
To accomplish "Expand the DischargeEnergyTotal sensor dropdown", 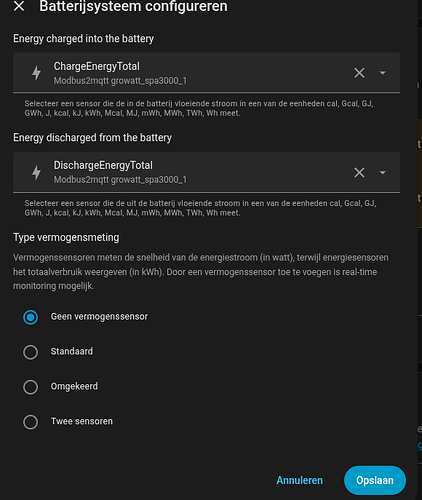I will click(383, 172).
